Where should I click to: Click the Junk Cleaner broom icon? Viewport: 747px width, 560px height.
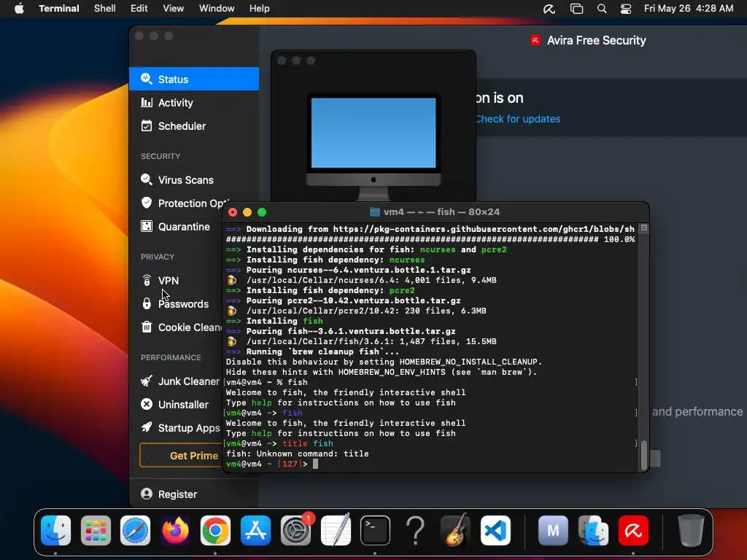147,381
